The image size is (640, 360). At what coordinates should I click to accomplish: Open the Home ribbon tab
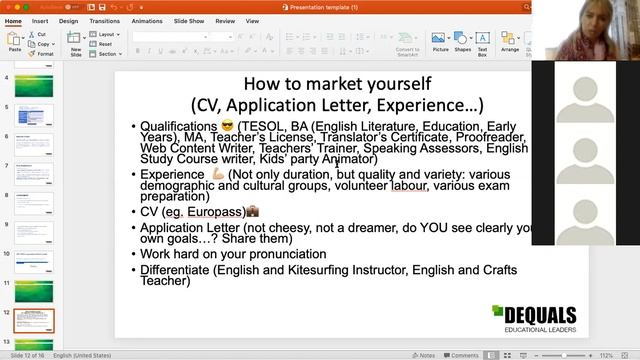(13, 21)
